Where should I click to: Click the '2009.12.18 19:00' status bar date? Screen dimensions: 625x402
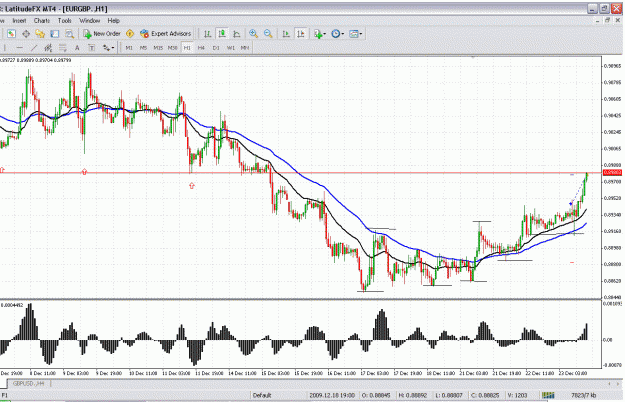332,395
